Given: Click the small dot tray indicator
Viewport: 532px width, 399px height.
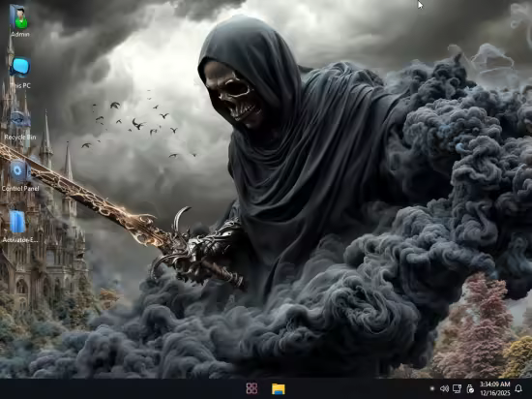Looking at the screenshot, I should tap(432, 388).
